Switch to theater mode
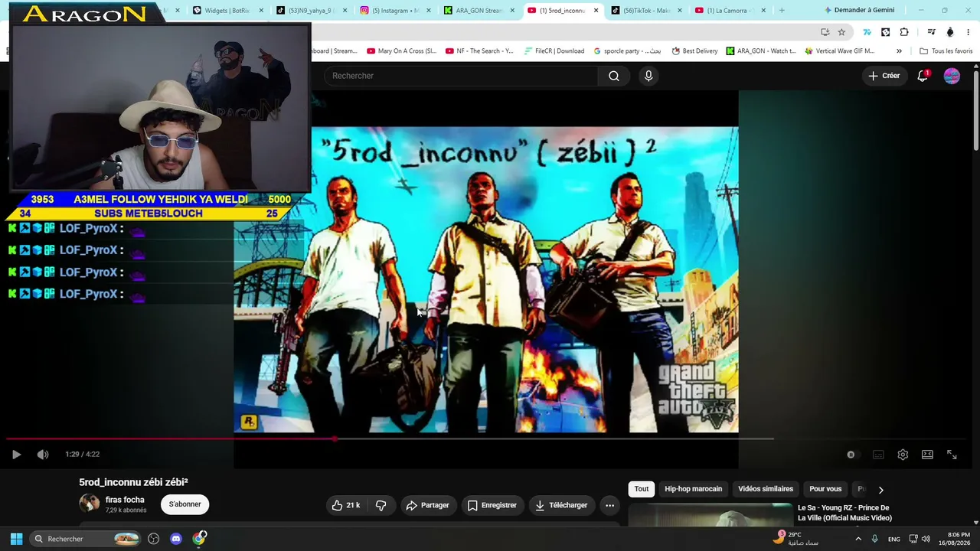 tap(927, 455)
